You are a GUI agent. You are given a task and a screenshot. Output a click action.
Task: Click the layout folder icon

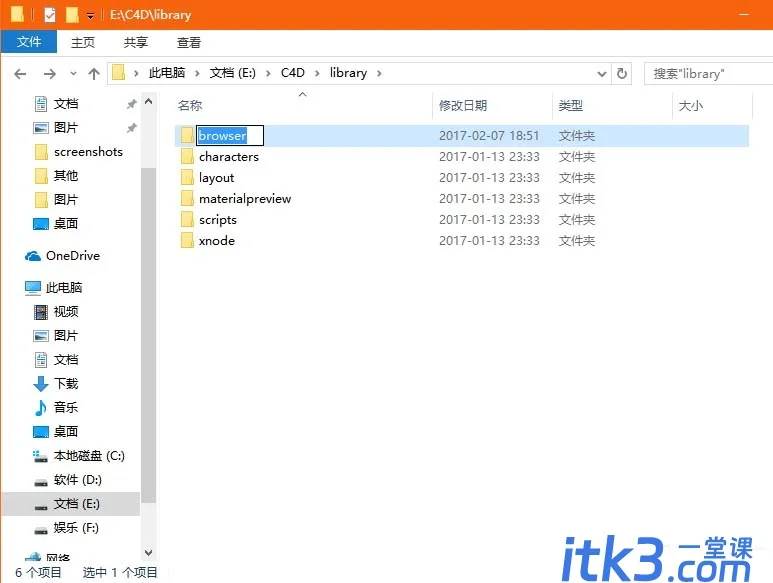coord(187,178)
